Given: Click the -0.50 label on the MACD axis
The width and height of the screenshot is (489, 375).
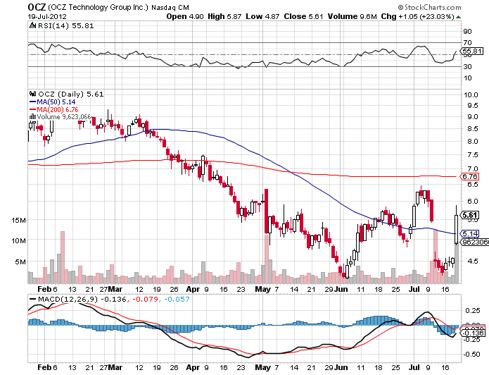Looking at the screenshot, I should point(471,354).
